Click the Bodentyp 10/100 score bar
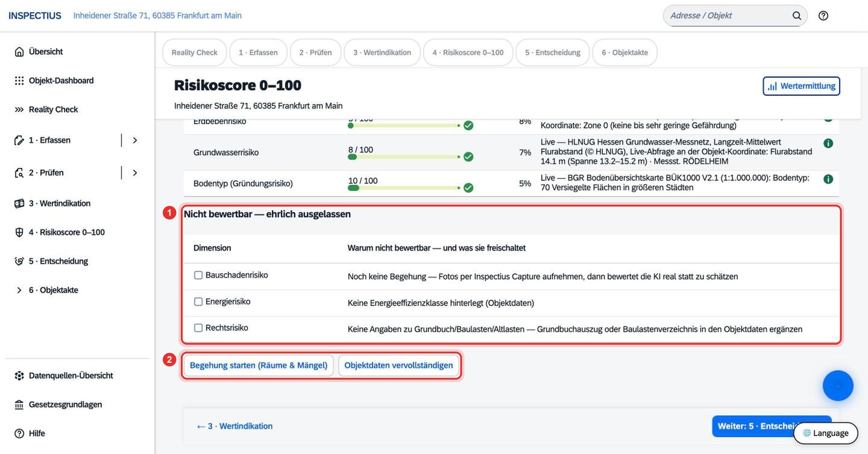The image size is (868, 454). (x=404, y=188)
